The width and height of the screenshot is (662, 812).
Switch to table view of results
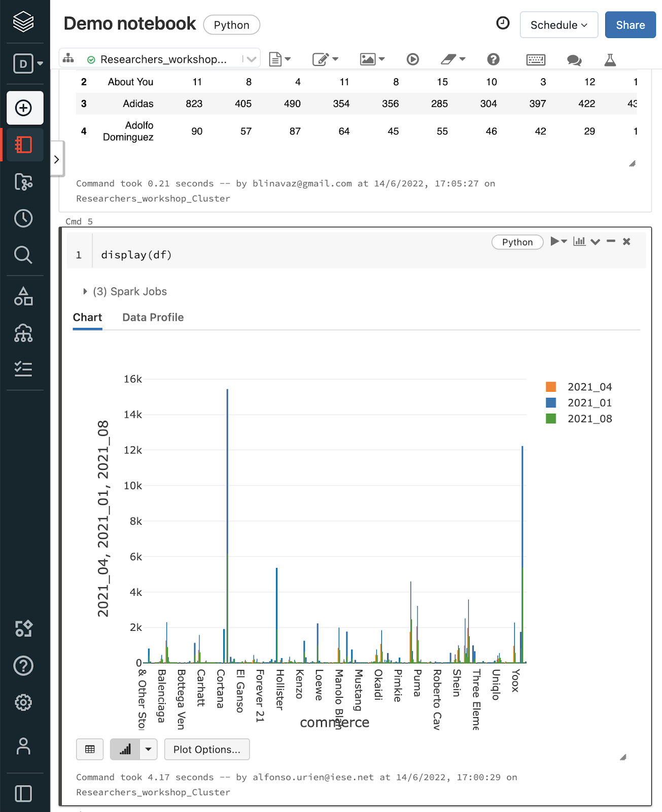(x=90, y=749)
